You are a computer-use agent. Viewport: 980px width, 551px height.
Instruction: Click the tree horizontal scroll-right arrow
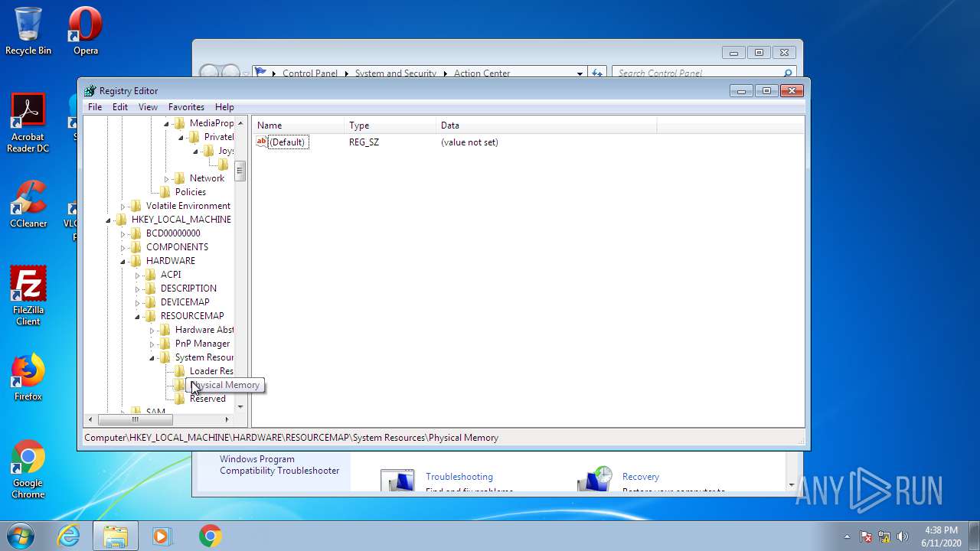pyautogui.click(x=227, y=419)
